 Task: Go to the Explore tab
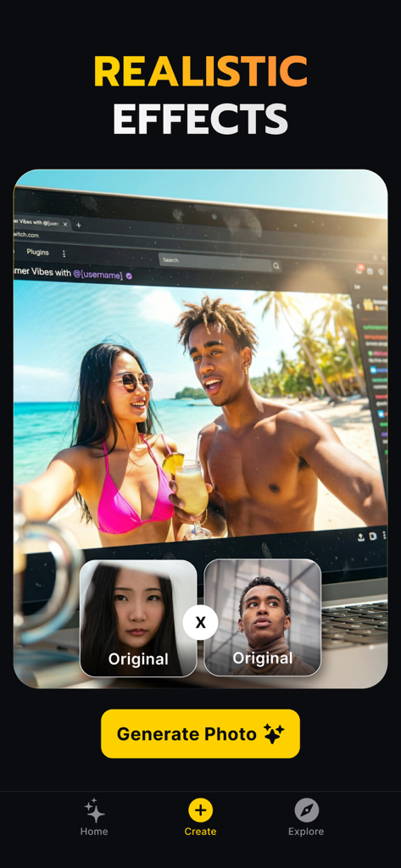[x=306, y=818]
